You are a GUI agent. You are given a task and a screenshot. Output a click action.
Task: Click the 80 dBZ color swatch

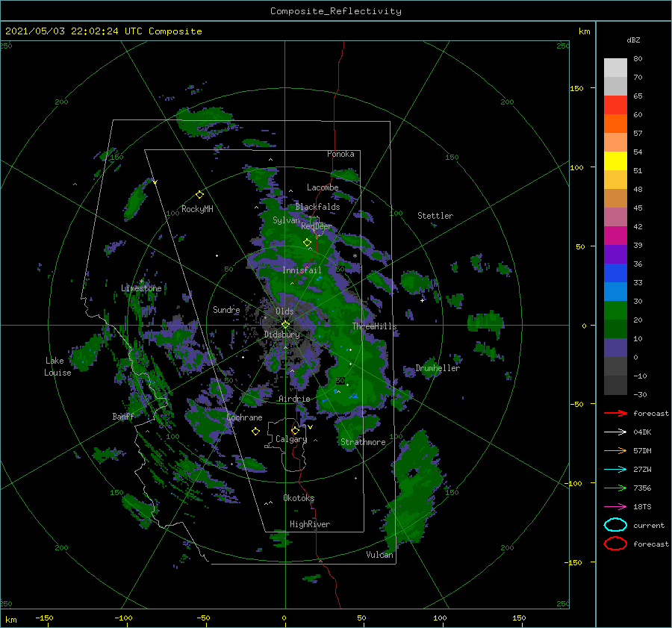(x=615, y=67)
